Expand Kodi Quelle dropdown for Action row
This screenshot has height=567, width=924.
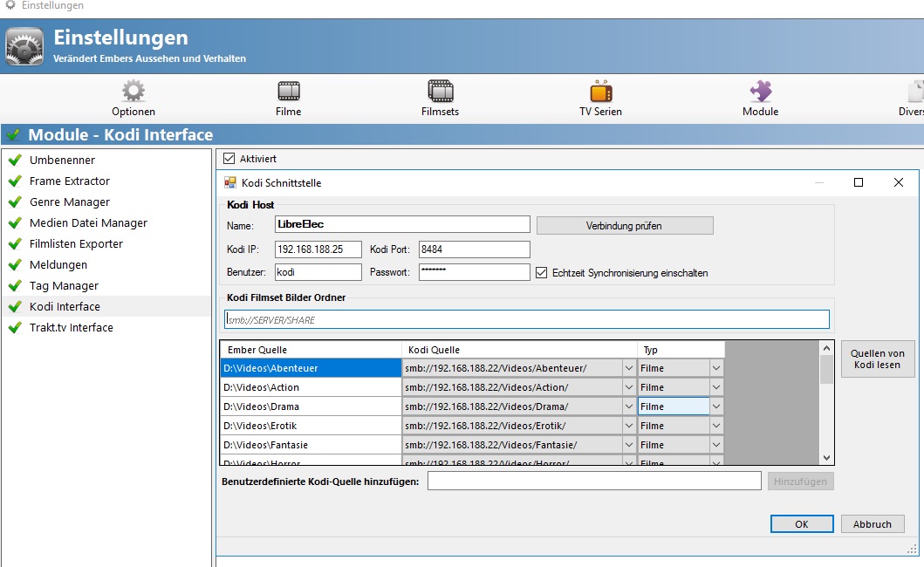629,387
